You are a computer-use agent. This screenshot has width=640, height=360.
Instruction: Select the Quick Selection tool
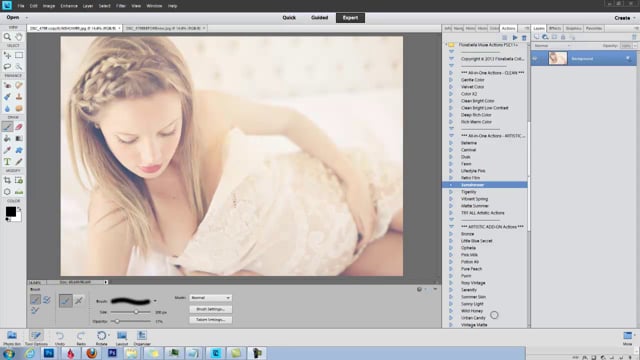pyautogui.click(x=19, y=66)
